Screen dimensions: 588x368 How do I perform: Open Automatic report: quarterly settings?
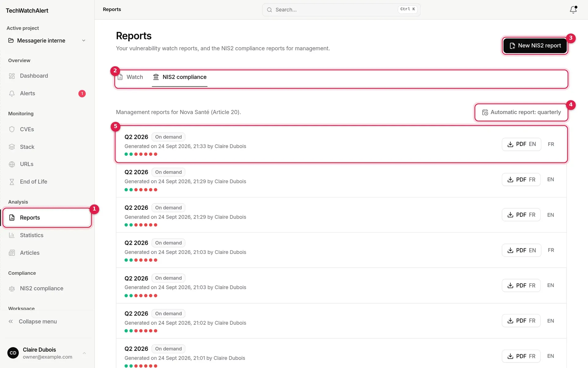(x=521, y=112)
